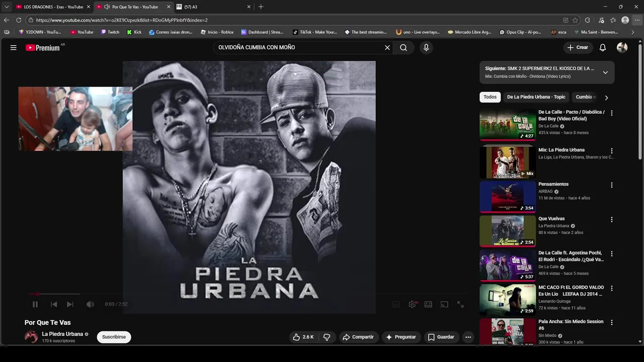Screen dimensions: 644x362
Task: Select the Cumbia filter chip
Action: point(585,97)
